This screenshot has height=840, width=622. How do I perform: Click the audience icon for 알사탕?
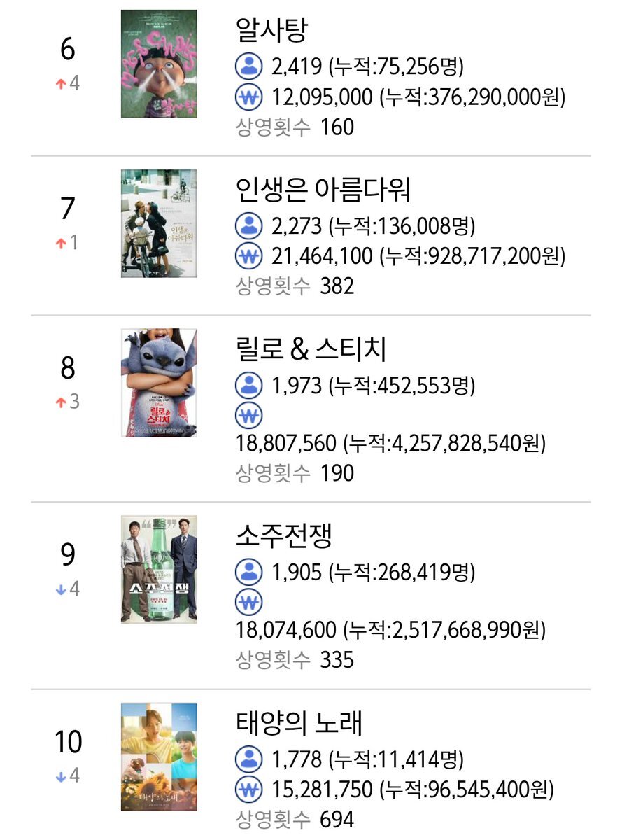coord(248,66)
